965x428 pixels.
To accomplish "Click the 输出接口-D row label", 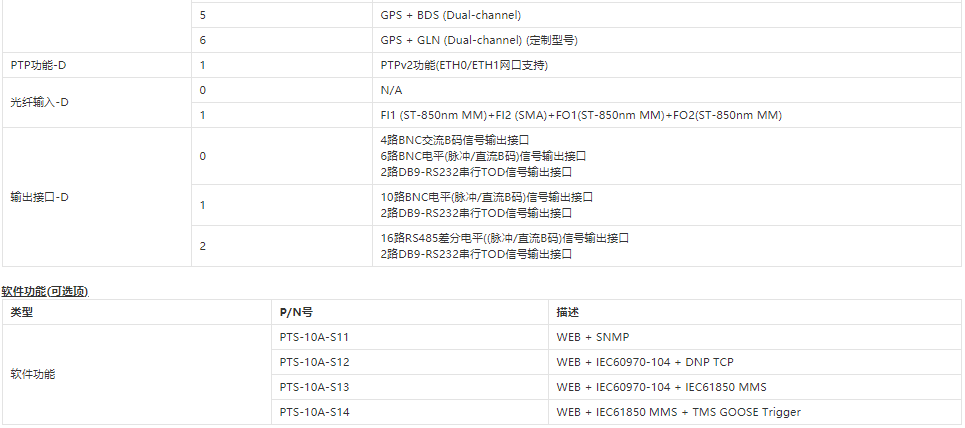I will 39,197.
